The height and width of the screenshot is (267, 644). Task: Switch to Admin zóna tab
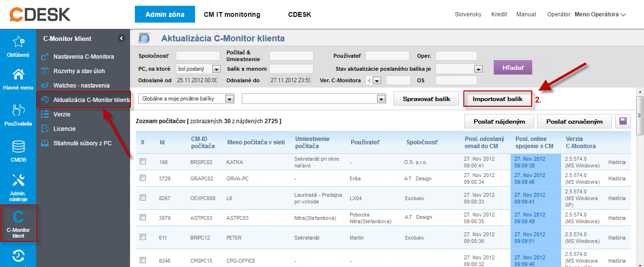pyautogui.click(x=165, y=14)
